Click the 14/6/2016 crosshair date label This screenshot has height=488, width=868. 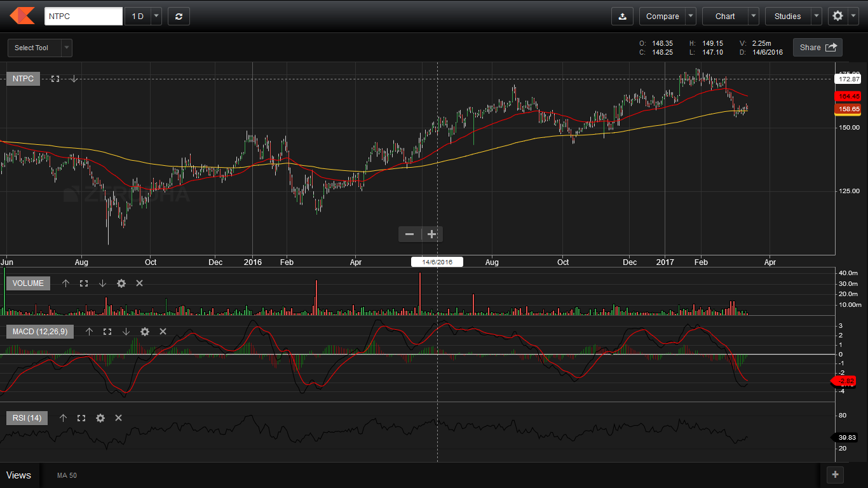point(437,262)
